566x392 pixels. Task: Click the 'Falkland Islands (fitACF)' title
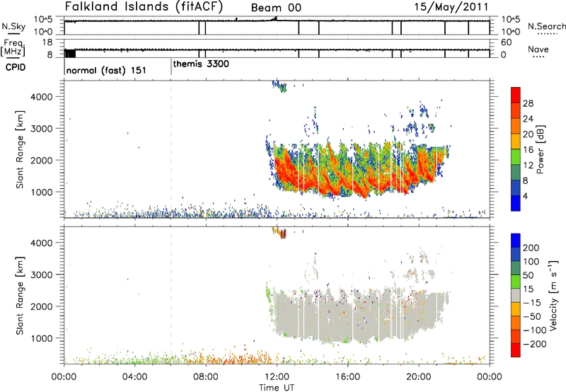[x=144, y=6]
